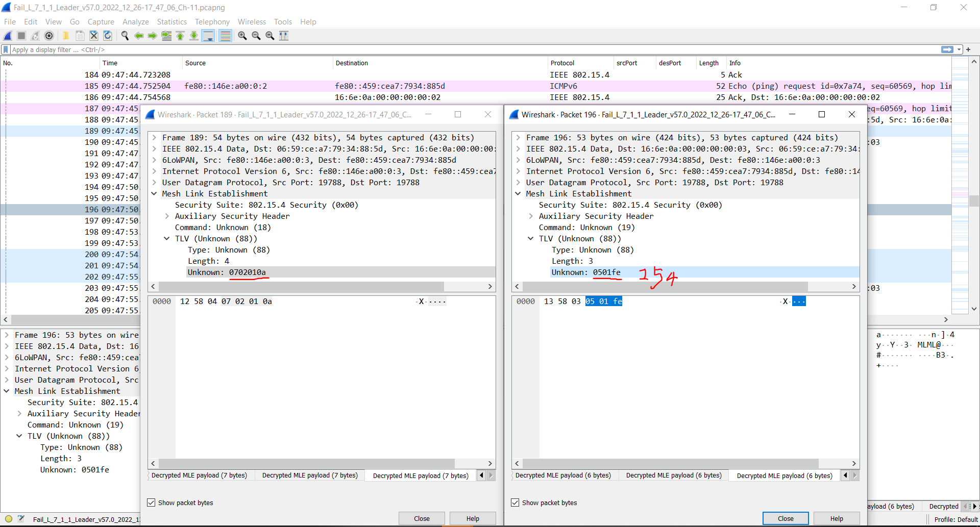Click Help button in Packet 189 dialog
Screen dimensions: 980x527
coord(472,518)
